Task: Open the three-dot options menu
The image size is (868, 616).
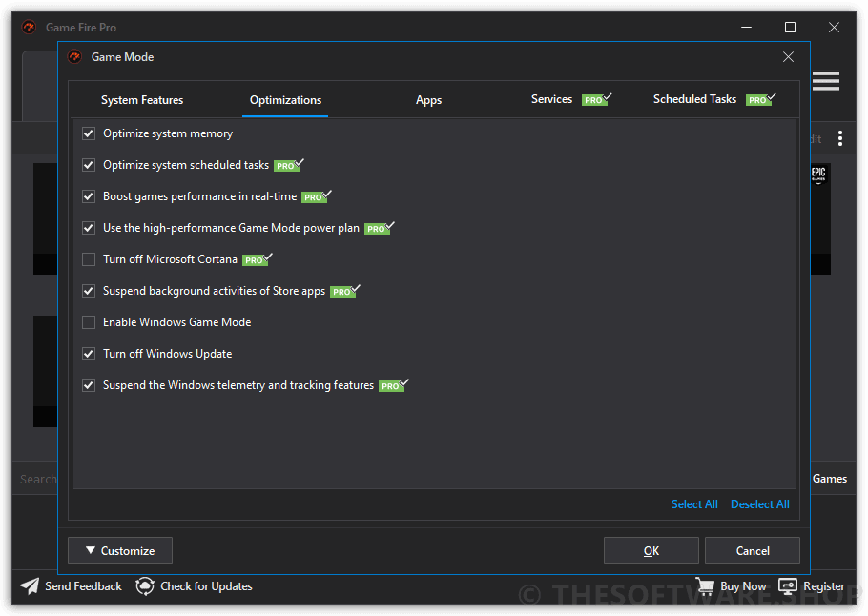Action: coord(840,138)
